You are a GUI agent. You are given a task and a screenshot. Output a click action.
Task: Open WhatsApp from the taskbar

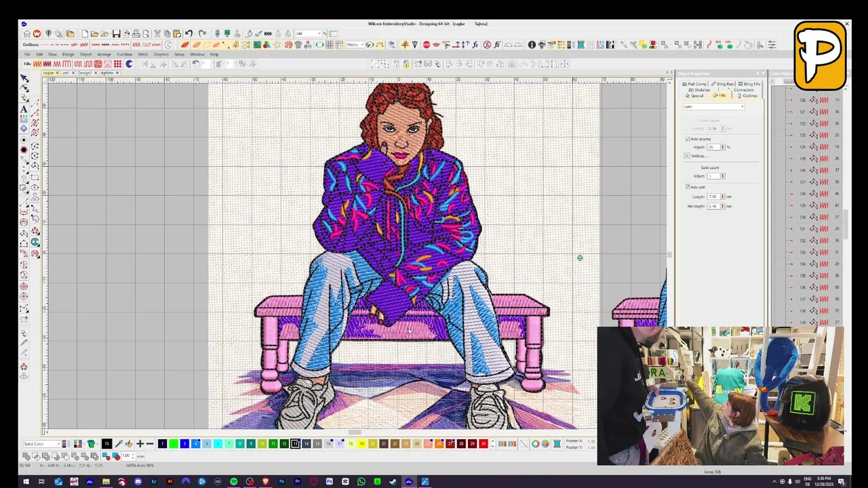tap(361, 482)
